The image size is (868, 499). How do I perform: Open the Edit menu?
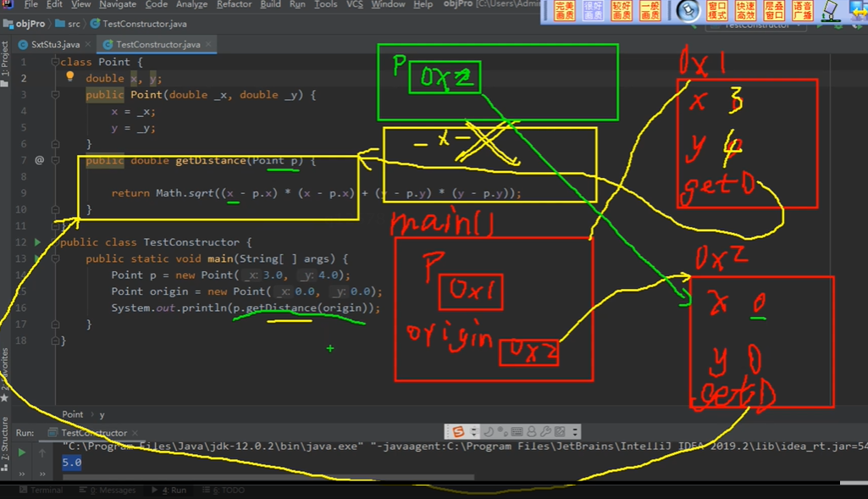coord(54,4)
